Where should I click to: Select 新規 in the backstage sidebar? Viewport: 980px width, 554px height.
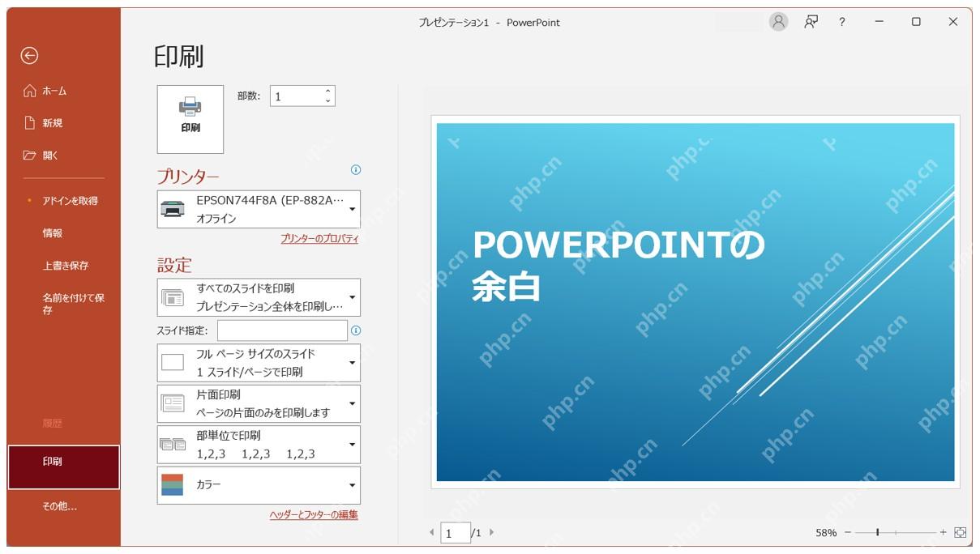tap(52, 123)
